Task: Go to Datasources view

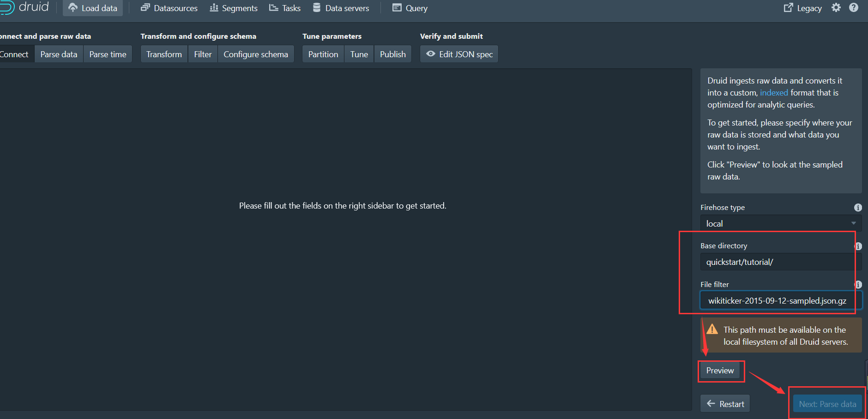Action: [169, 8]
